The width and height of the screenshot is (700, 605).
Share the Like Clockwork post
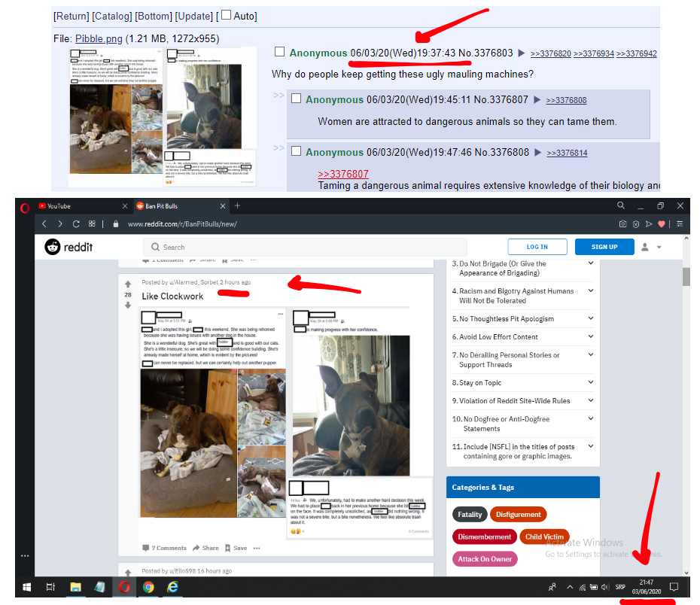[x=205, y=548]
